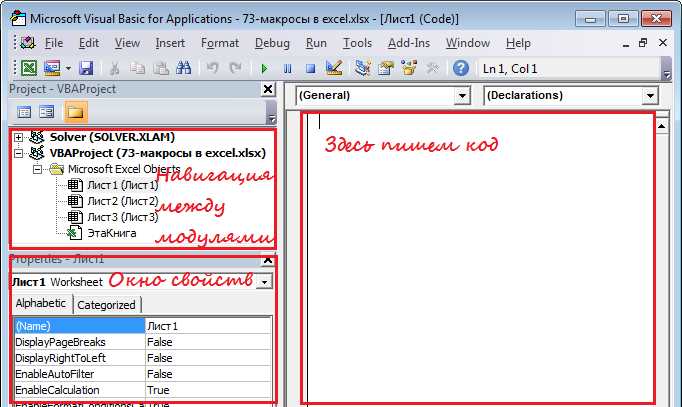Open the Insert UserForm dropdown arrow
The width and height of the screenshot is (682, 407).
[68, 69]
